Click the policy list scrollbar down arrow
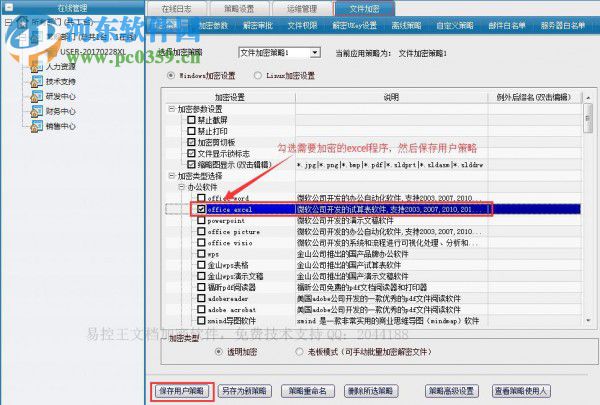The image size is (600, 405). [x=588, y=320]
